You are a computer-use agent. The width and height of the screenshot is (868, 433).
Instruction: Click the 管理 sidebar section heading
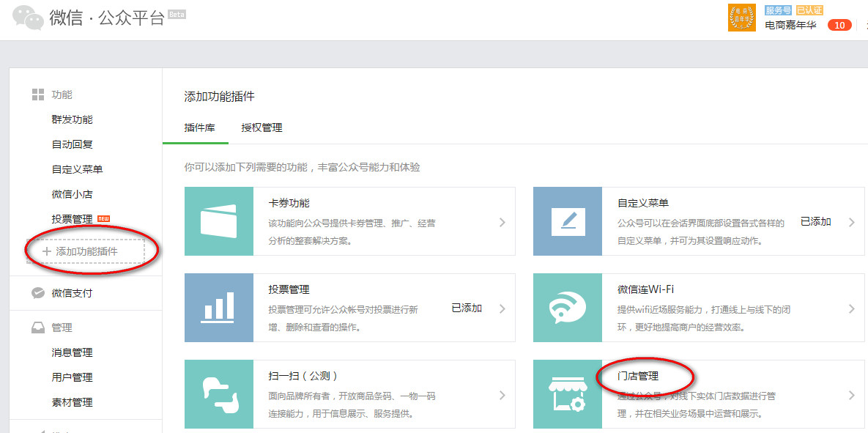62,327
